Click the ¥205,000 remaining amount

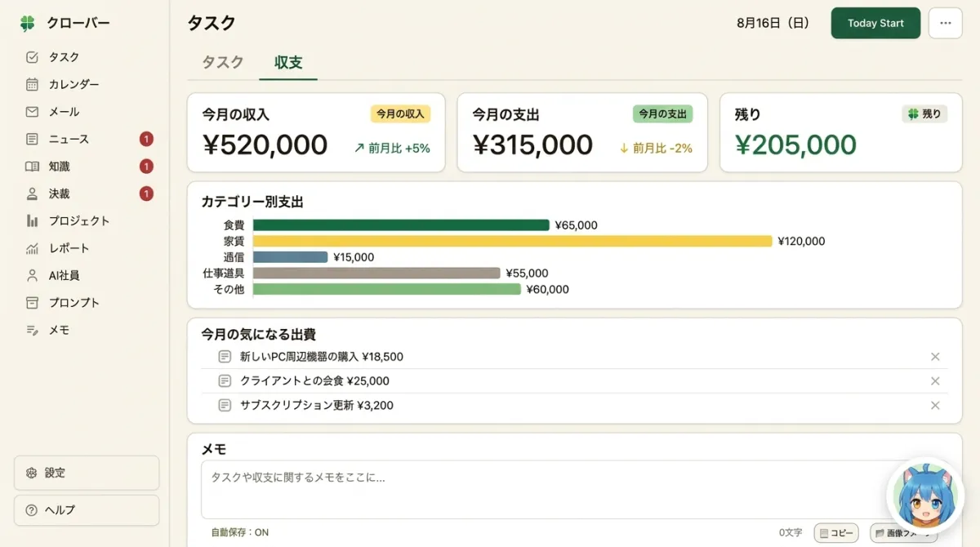click(x=795, y=145)
